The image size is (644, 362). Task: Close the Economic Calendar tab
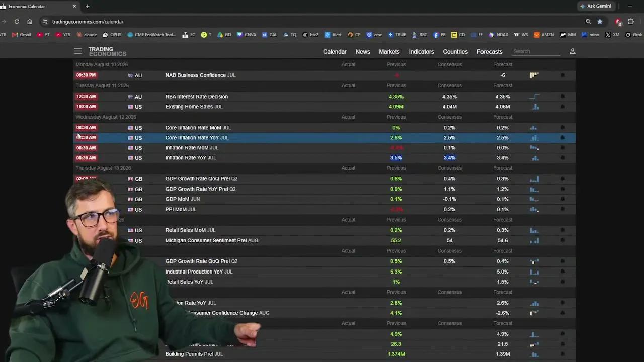click(74, 6)
